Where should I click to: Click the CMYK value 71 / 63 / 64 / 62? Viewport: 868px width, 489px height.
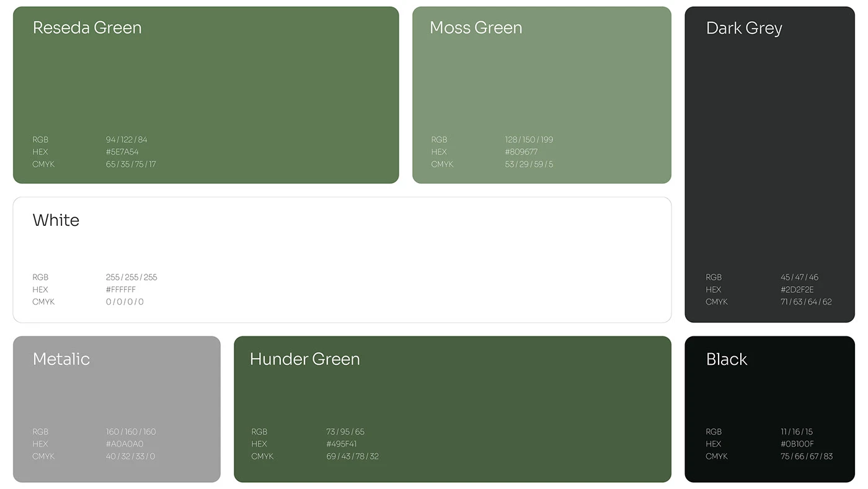pos(806,302)
